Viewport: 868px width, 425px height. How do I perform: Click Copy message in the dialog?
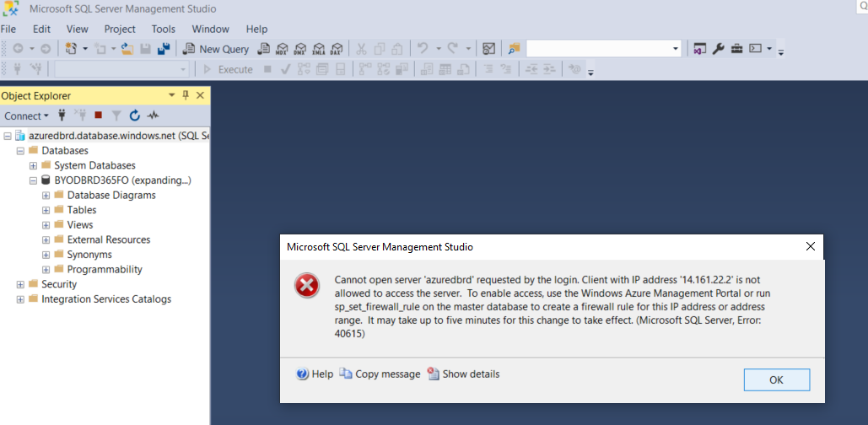click(380, 374)
